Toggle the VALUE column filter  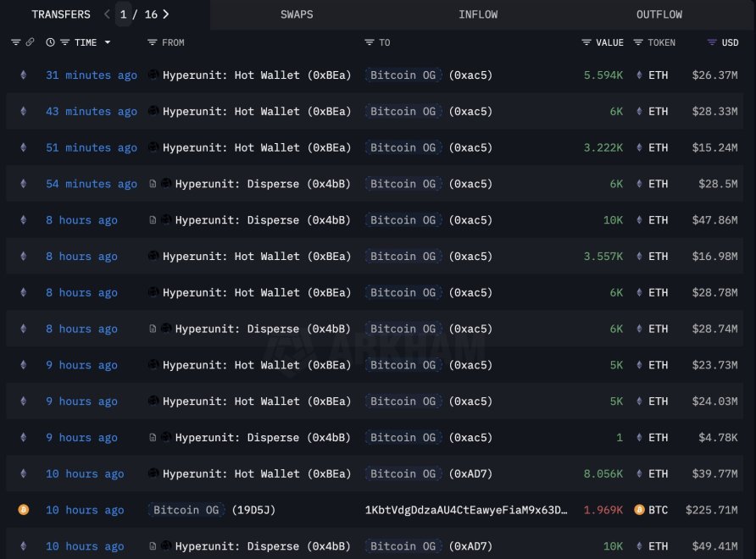(x=586, y=42)
